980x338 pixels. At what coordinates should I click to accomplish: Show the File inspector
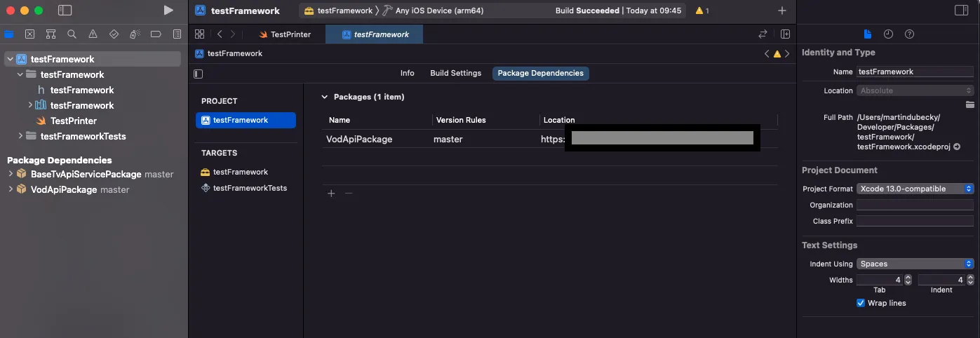(868, 34)
